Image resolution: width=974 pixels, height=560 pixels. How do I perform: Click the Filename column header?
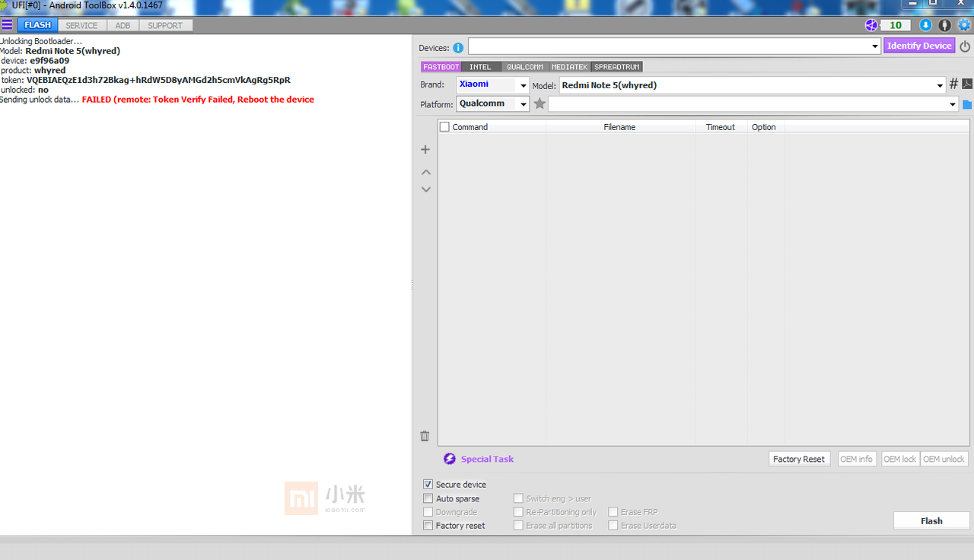coord(619,127)
